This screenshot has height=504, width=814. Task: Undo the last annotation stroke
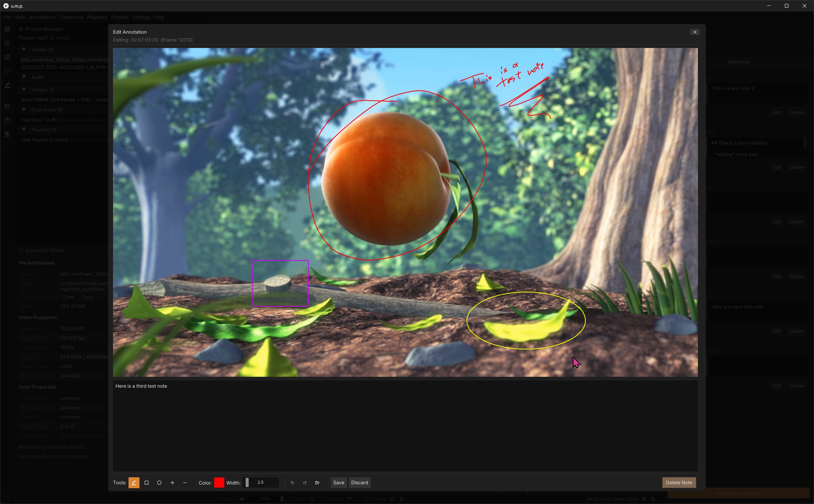pyautogui.click(x=292, y=482)
